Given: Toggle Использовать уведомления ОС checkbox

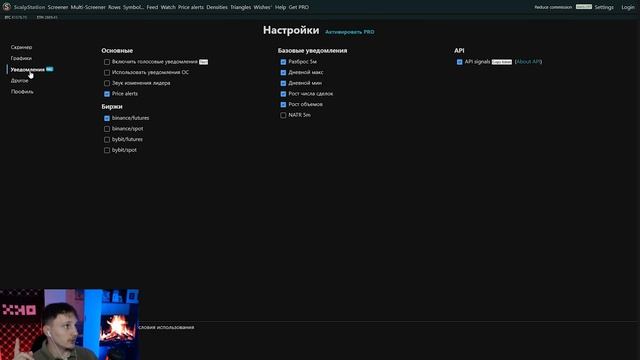Looking at the screenshot, I should click(107, 73).
